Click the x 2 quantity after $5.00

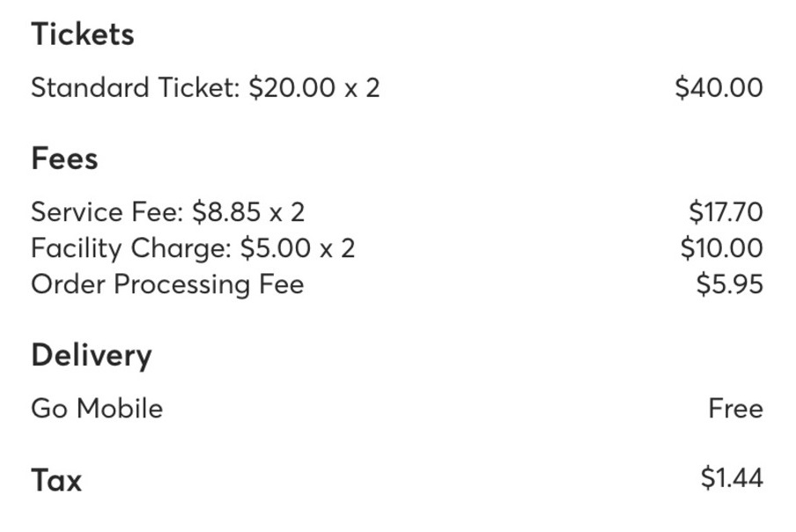tap(337, 248)
